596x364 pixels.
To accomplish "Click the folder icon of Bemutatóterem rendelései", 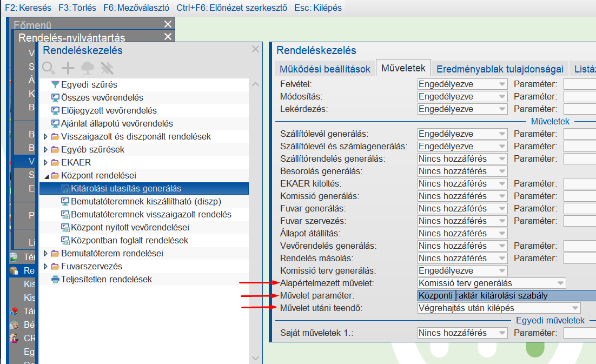I will (x=56, y=253).
